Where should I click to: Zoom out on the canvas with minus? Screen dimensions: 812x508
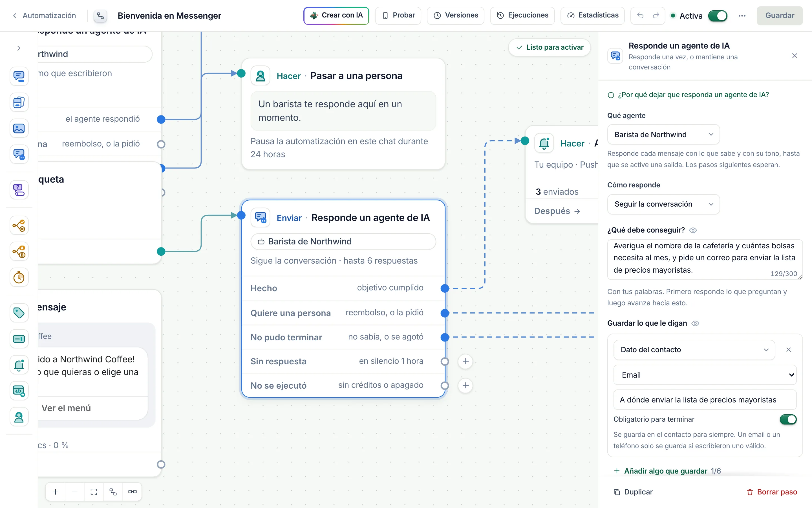pos(75,492)
